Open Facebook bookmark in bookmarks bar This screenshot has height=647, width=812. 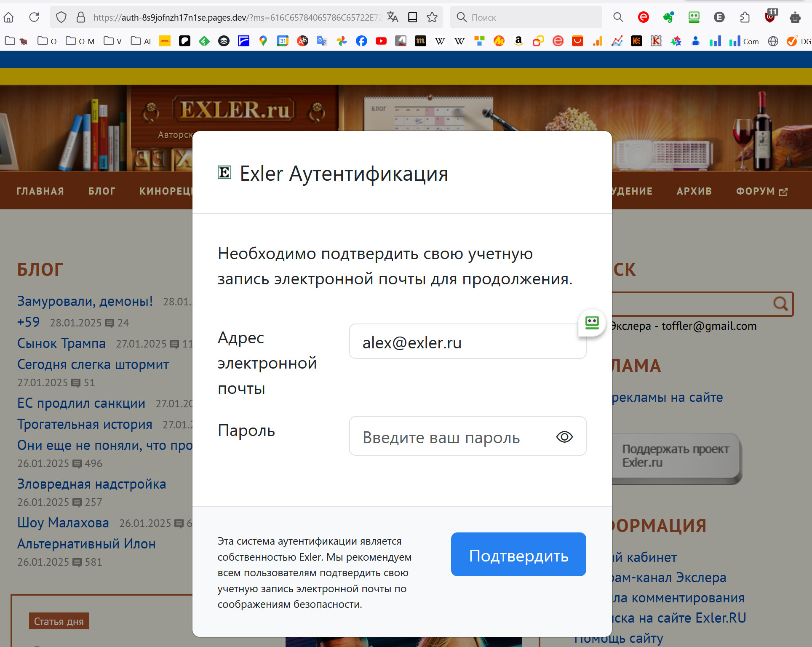[361, 41]
